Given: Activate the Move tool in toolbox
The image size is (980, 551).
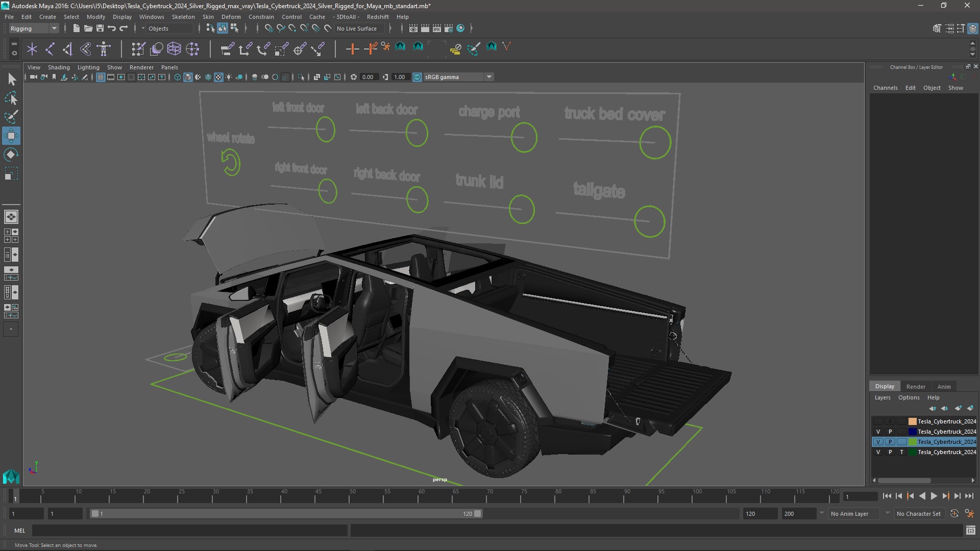Looking at the screenshot, I should pos(11,136).
